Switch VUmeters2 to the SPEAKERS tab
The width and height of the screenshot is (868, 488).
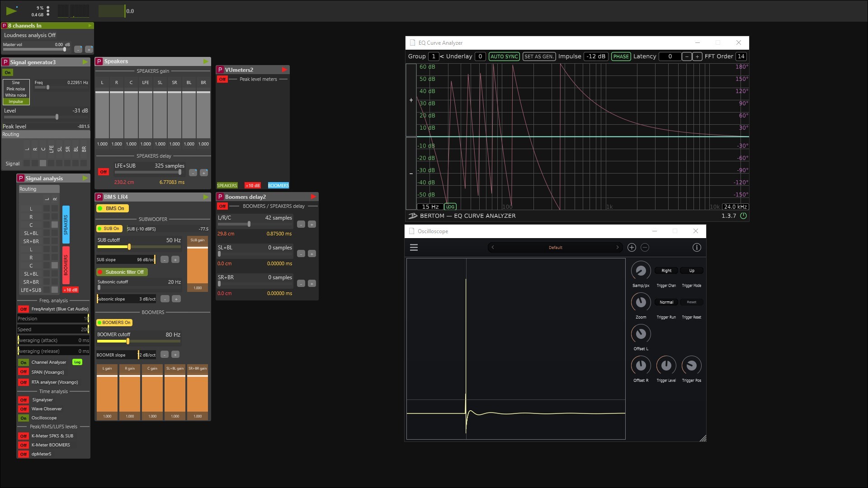coord(227,185)
